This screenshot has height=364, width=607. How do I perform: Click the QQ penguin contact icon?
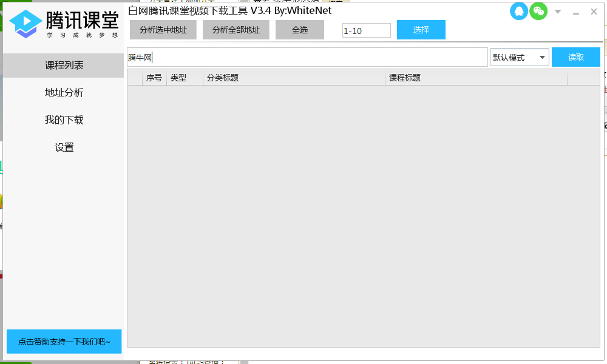pyautogui.click(x=519, y=11)
